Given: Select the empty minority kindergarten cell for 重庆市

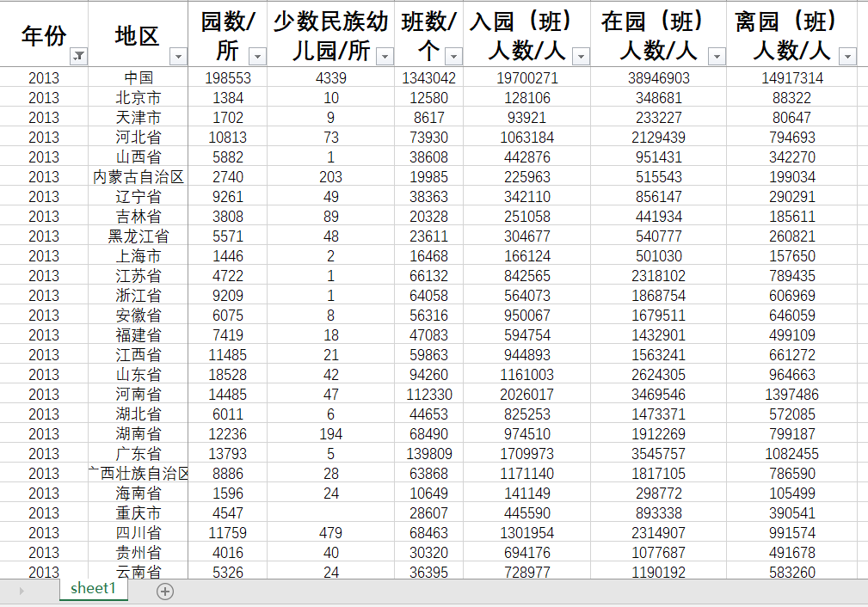Looking at the screenshot, I should tap(330, 513).
